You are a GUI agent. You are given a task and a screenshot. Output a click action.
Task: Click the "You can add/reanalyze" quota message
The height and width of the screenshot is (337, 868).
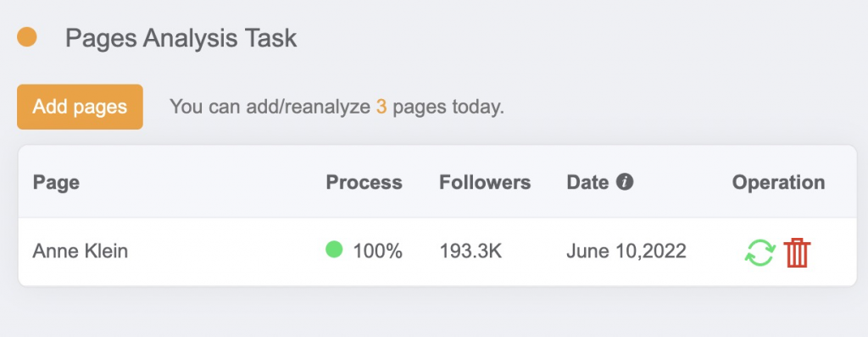270,107
